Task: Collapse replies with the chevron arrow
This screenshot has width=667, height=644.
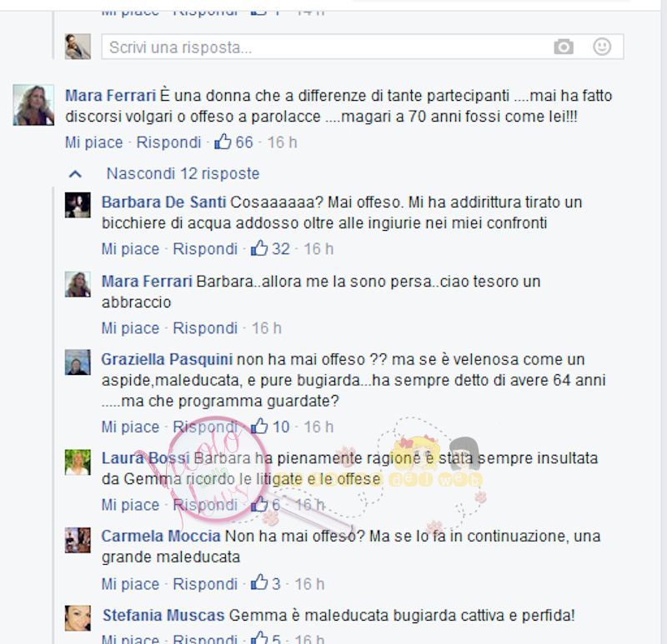Action: 75,174
